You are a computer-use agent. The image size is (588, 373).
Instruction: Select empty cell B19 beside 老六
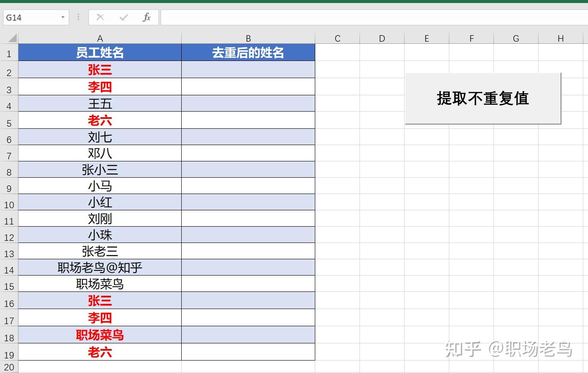click(248, 352)
